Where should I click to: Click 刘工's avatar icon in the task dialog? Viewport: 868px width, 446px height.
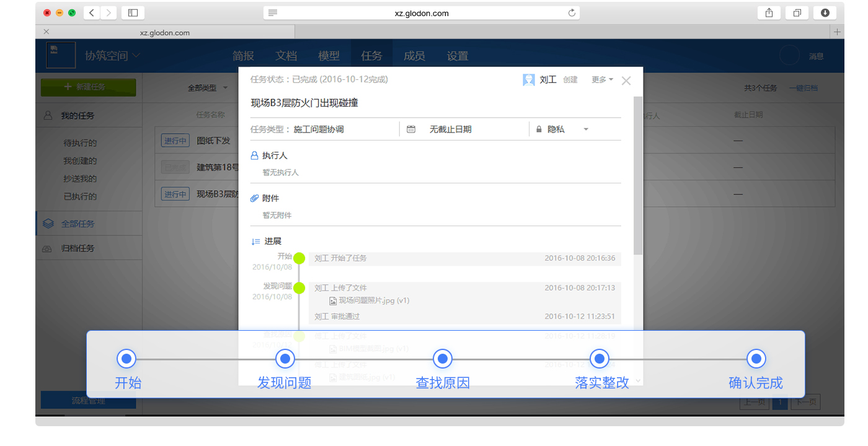tap(528, 79)
